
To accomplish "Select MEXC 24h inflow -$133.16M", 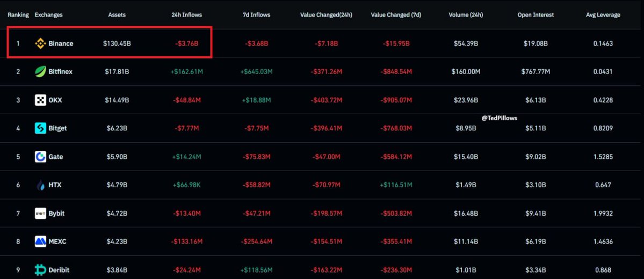I will [186, 241].
